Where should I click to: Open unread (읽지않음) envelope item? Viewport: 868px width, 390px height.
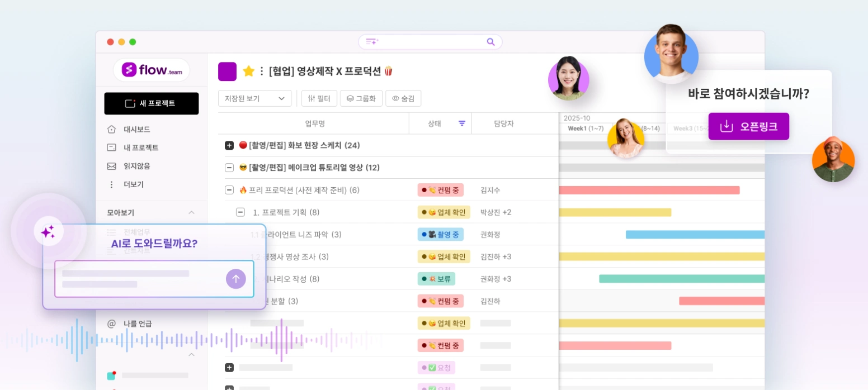pyautogui.click(x=112, y=166)
